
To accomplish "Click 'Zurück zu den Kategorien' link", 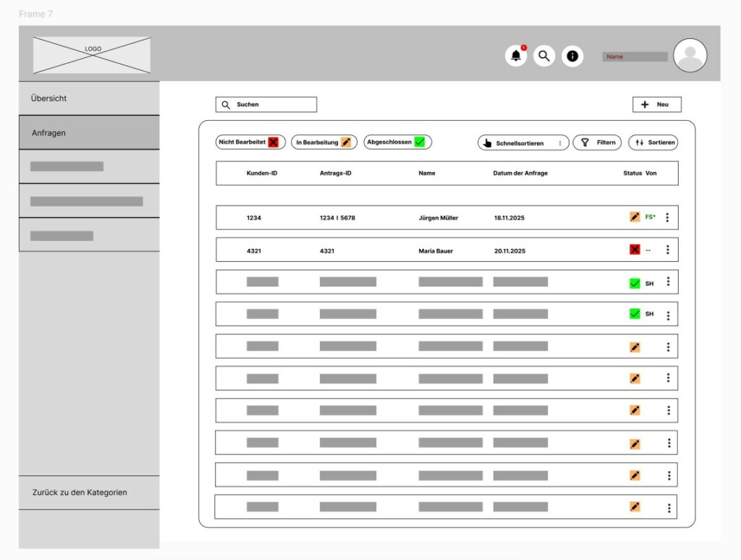I will (89, 493).
